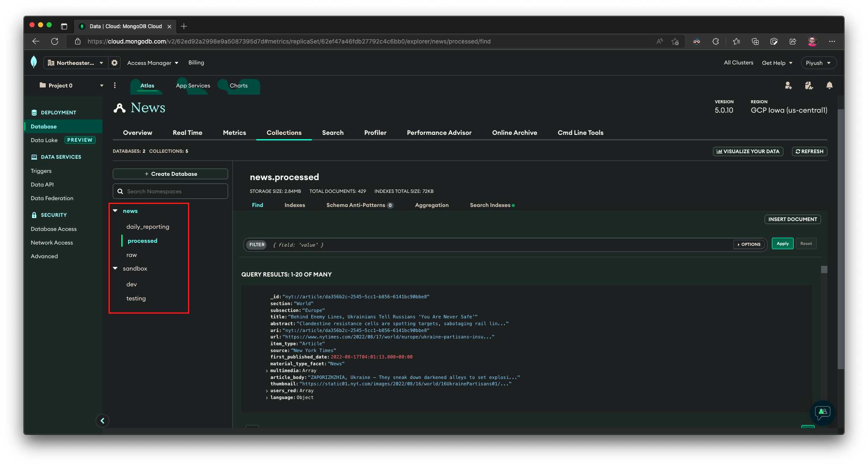Switch to the Indexes sub-tab
This screenshot has height=466, width=868.
[x=295, y=205]
